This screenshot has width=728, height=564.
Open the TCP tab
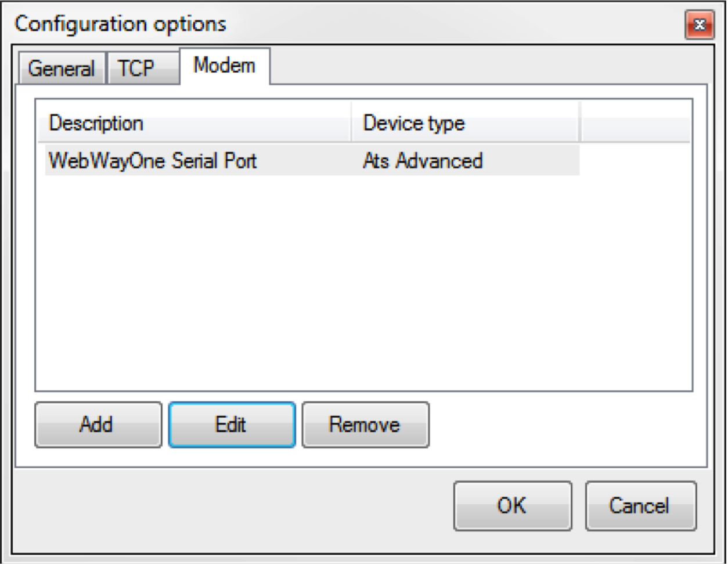click(x=137, y=69)
